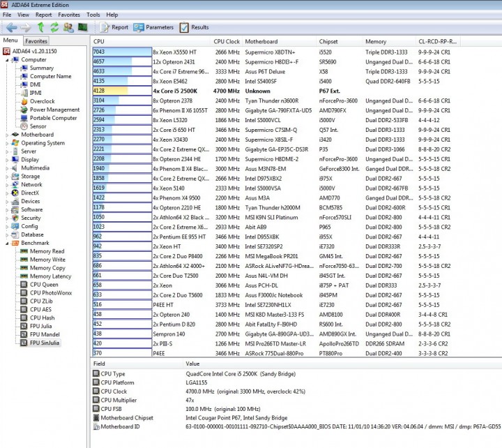Select the Power Management icon
The image size is (502, 448).
coord(24,110)
